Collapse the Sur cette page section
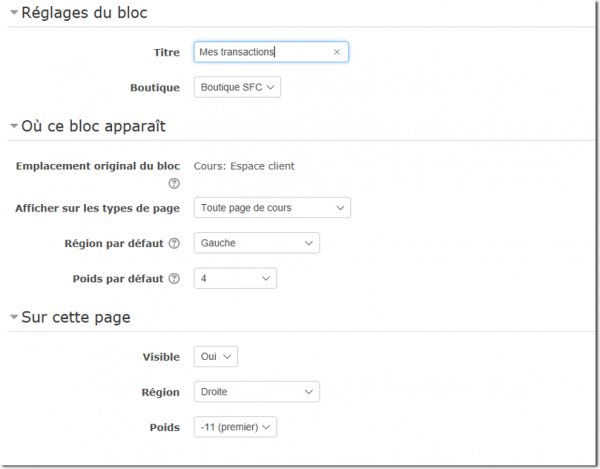The image size is (600, 469). [x=14, y=319]
